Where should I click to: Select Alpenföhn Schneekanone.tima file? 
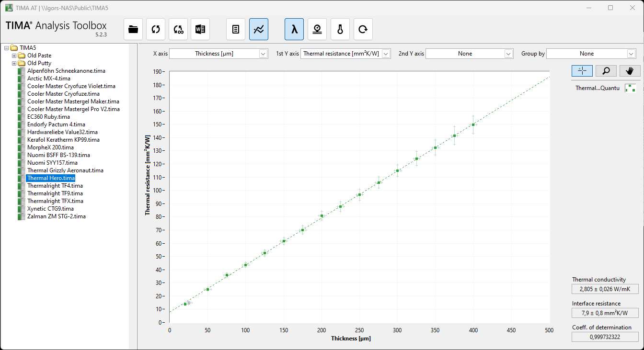[x=66, y=71]
